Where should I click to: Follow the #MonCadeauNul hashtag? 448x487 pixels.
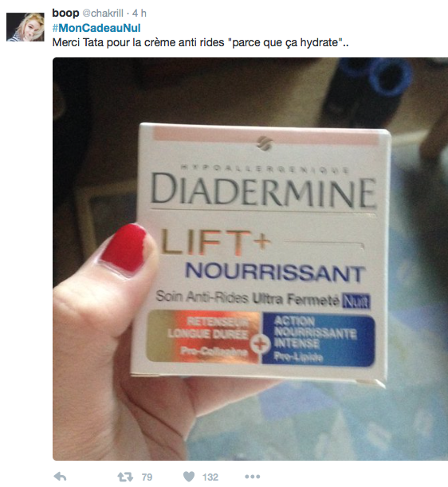click(x=96, y=28)
